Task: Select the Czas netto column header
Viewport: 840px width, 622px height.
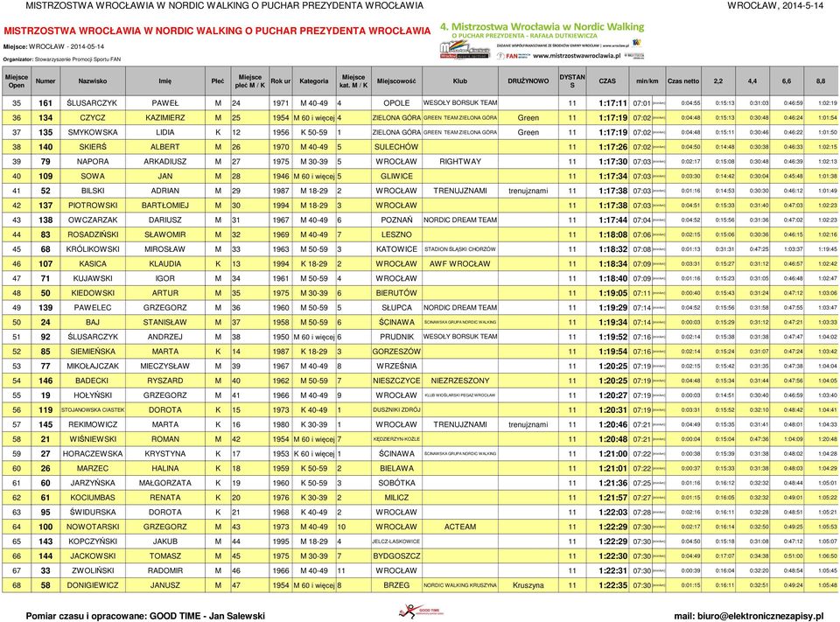Action: 683,81
